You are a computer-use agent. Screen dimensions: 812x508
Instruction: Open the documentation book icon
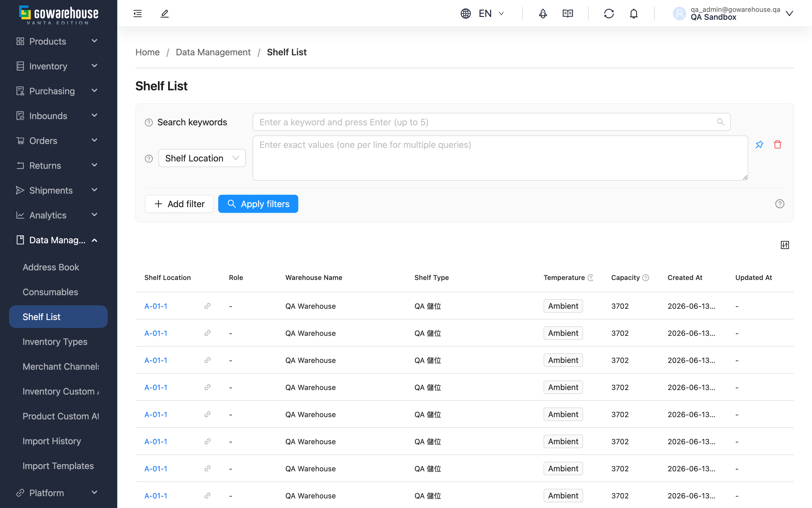568,14
